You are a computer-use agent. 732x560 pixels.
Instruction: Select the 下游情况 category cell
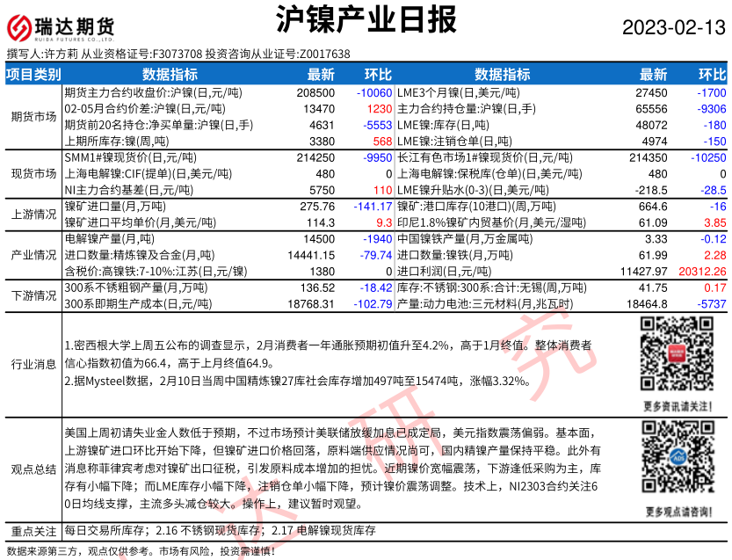point(33,295)
